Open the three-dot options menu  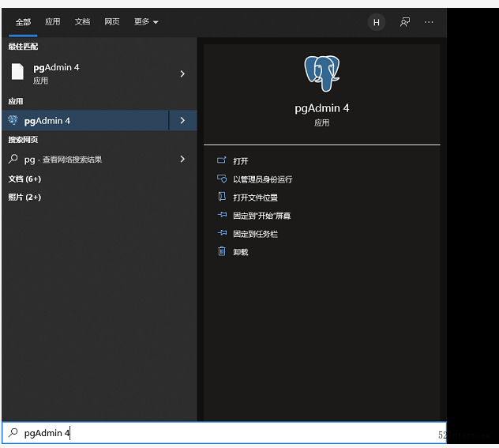pyautogui.click(x=429, y=22)
